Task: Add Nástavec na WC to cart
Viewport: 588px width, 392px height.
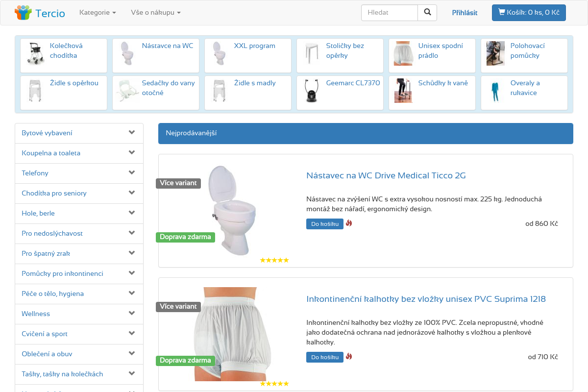Action: point(324,224)
